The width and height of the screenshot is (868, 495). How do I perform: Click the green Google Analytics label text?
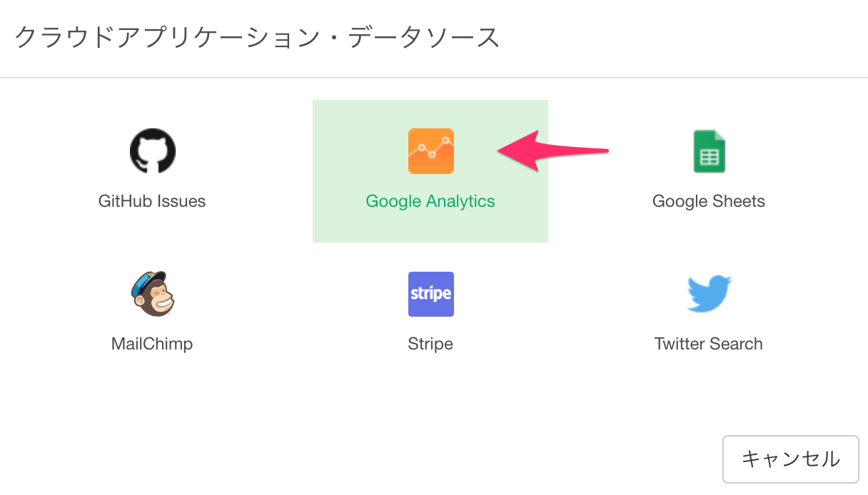(x=430, y=201)
